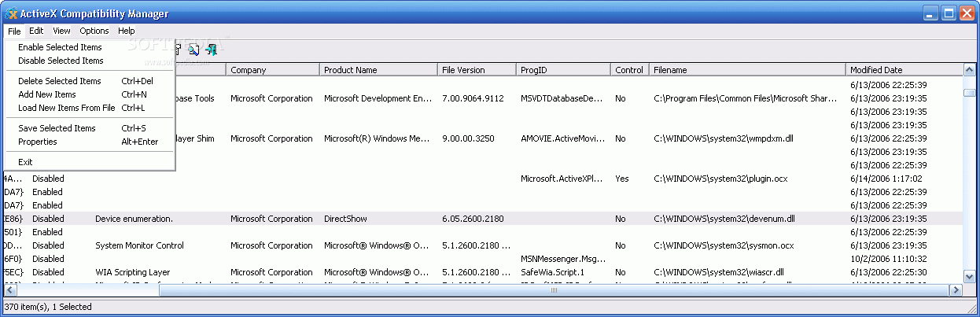
Task: Open the View menu
Action: (x=61, y=31)
